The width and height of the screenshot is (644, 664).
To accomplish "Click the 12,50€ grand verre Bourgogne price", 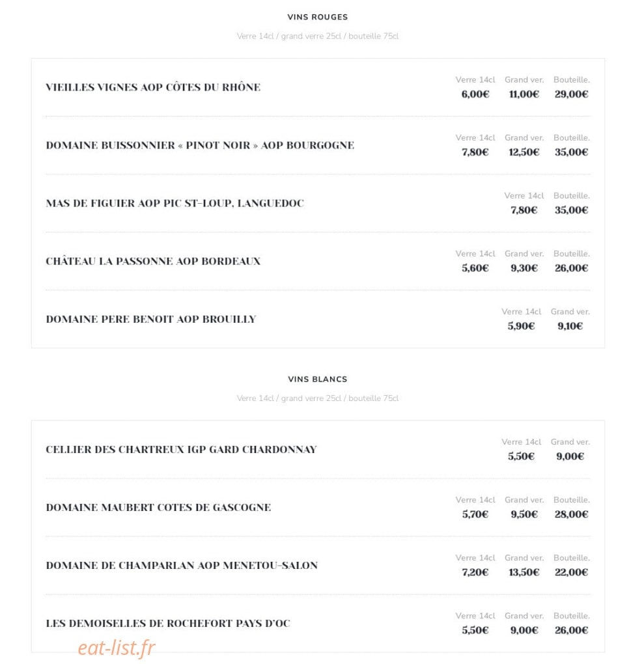I will pos(524,152).
